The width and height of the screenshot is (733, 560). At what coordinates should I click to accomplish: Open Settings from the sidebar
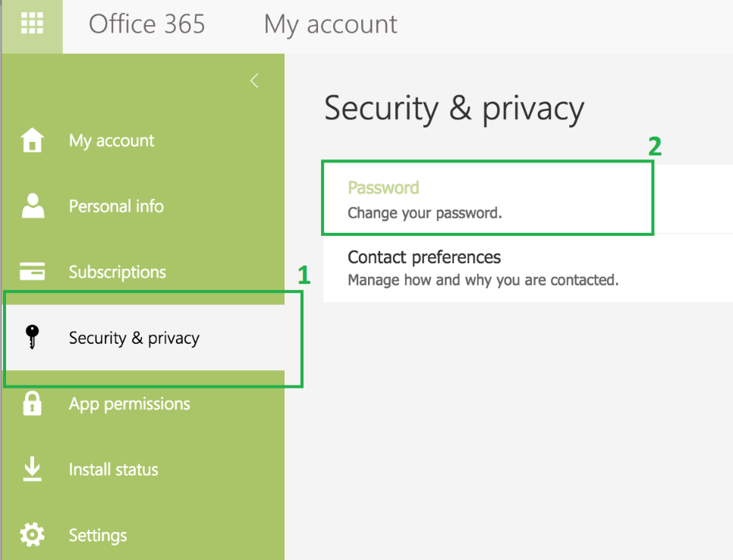(x=98, y=535)
